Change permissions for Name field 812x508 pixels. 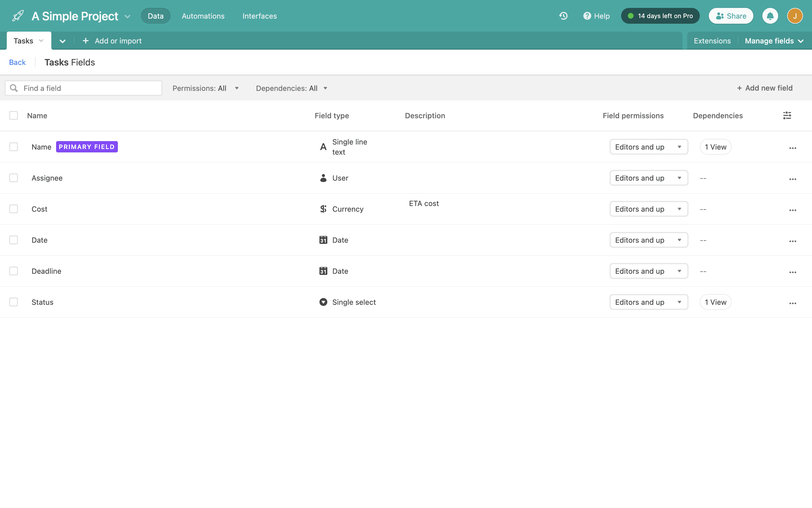coord(648,147)
